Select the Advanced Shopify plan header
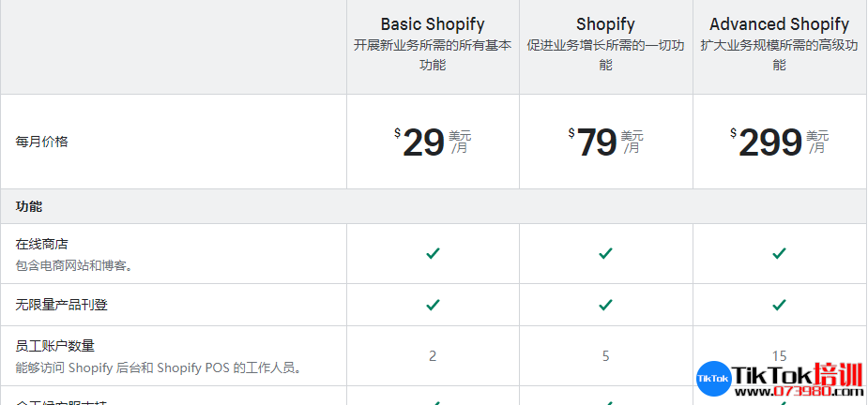Image resolution: width=868 pixels, height=405 pixels. [x=779, y=24]
